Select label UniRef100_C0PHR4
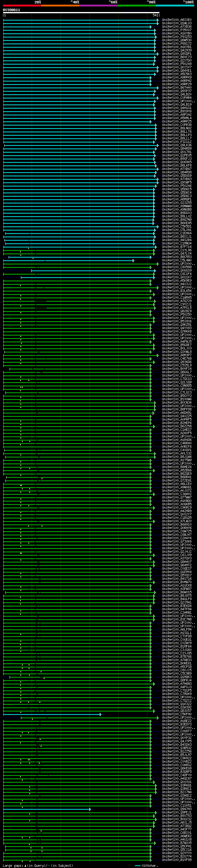 [x=177, y=98]
